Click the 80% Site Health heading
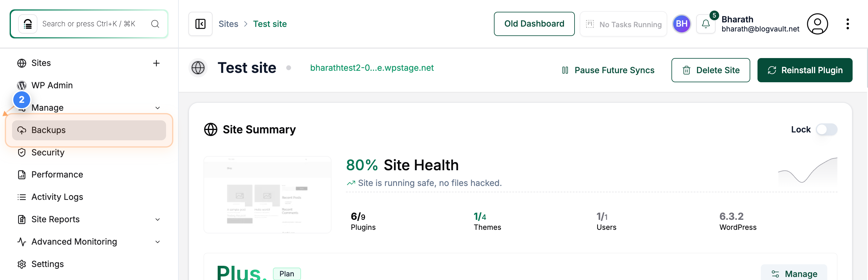Viewport: 868px width, 280px height. tap(402, 165)
